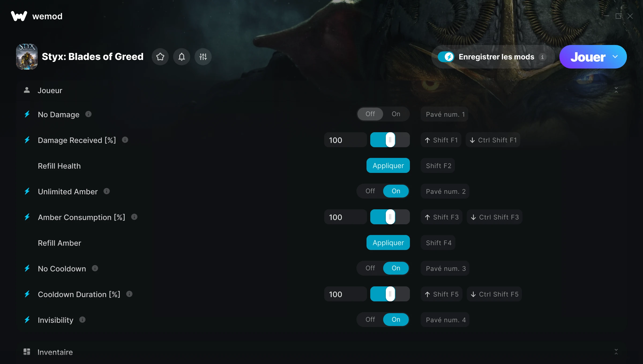Viewport: 643px width, 364px height.
Task: Click info icon for Unlimited Amber
Action: tap(107, 191)
